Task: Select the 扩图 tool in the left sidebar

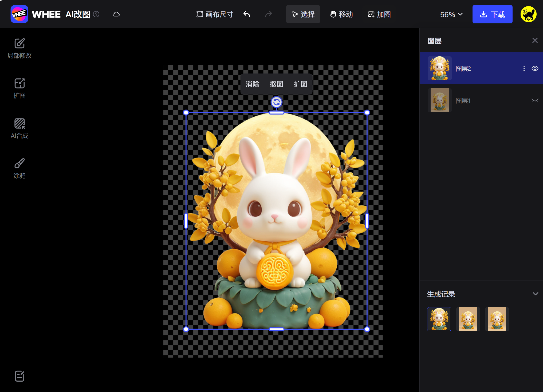Action: 19,88
